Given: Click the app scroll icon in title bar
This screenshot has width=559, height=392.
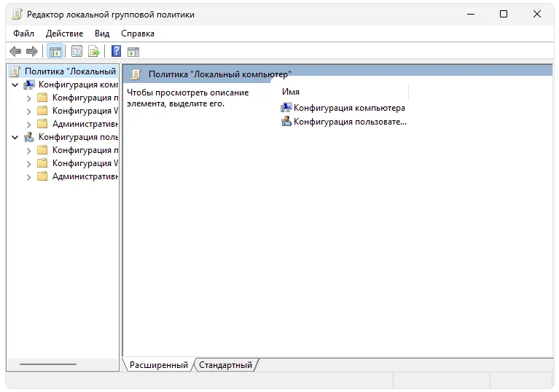Looking at the screenshot, I should pyautogui.click(x=17, y=15).
